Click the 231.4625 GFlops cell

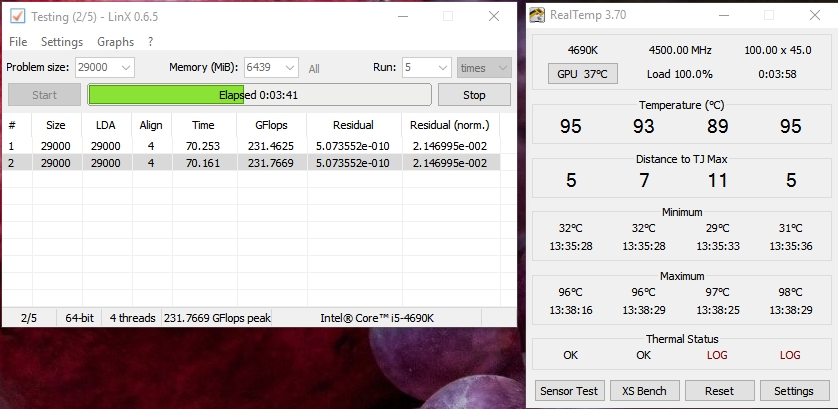270,146
